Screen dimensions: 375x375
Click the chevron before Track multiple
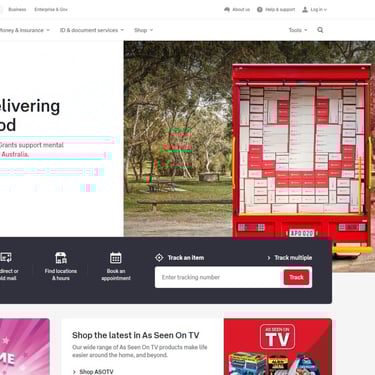269,258
